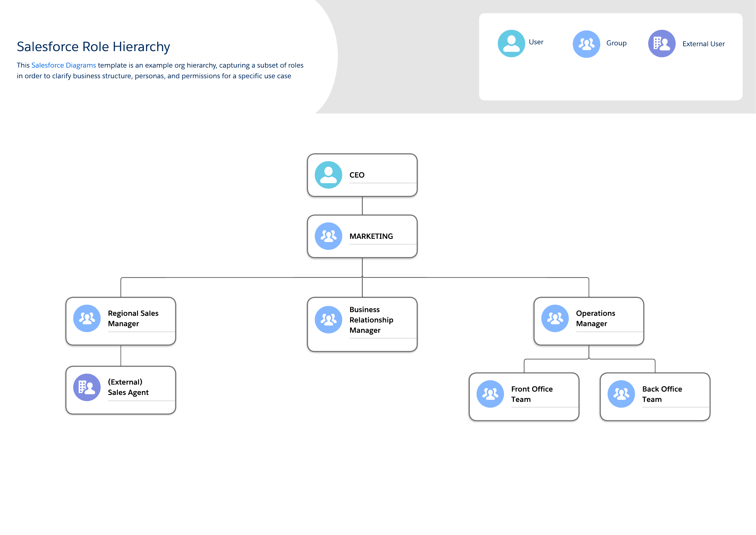Click the External User legend label

point(703,44)
